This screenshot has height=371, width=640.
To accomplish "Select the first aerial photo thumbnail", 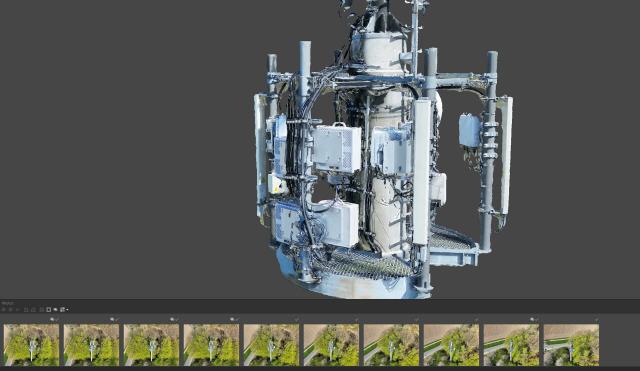I will click(31, 344).
